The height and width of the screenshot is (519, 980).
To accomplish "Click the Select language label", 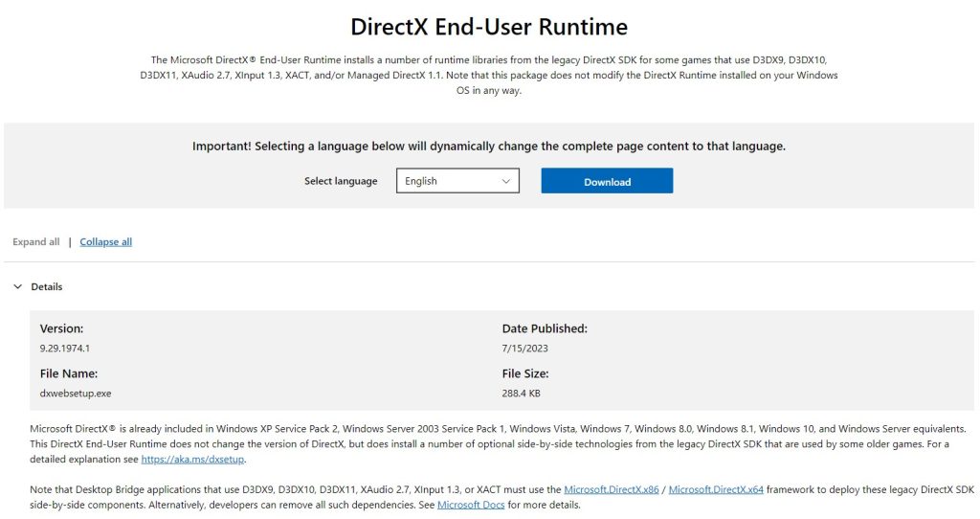I will (x=341, y=181).
